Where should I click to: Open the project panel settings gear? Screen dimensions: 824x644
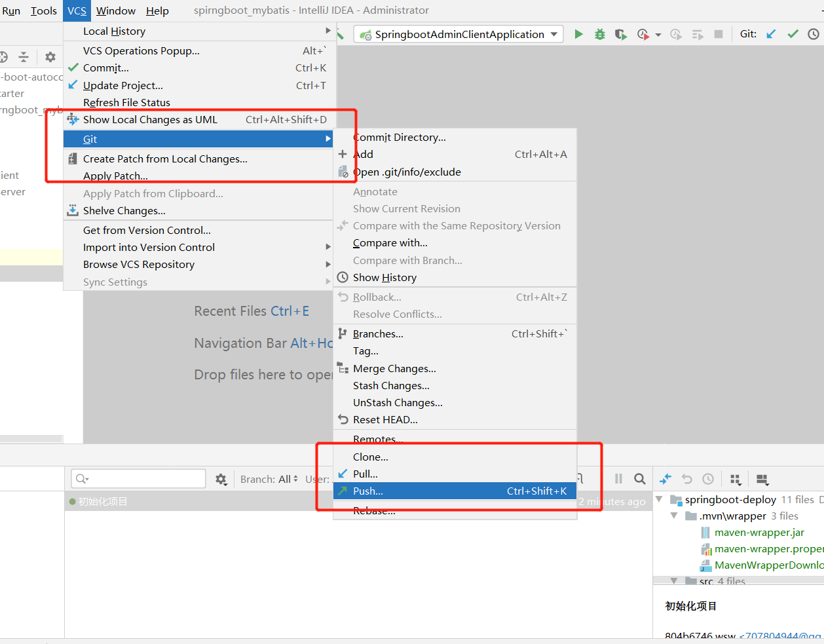50,57
